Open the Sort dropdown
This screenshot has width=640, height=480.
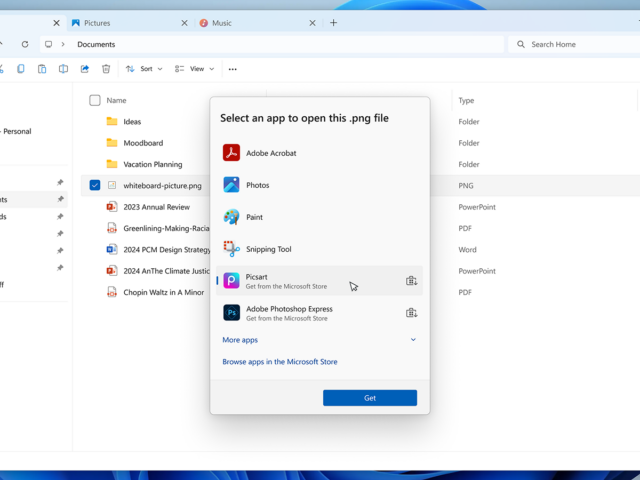pyautogui.click(x=144, y=69)
